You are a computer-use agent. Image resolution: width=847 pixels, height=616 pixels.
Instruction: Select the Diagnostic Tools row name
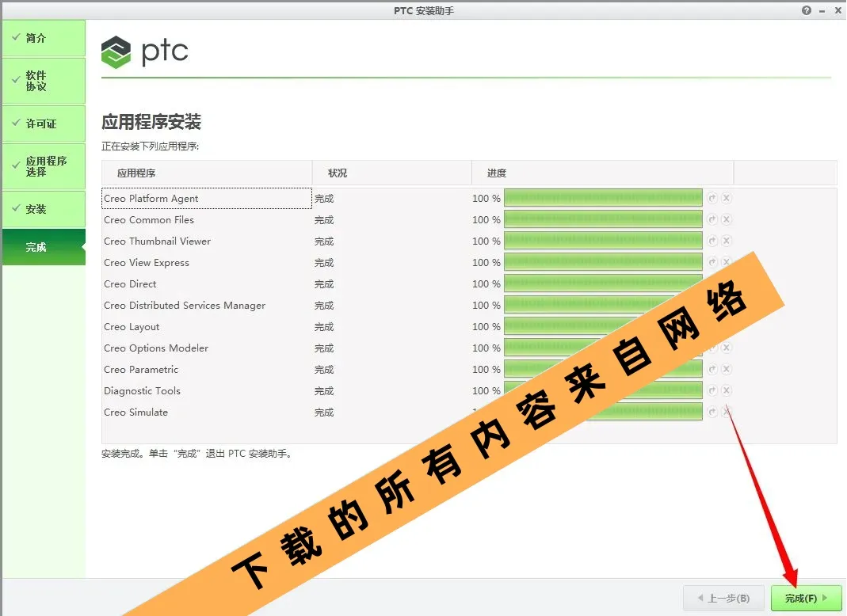pos(142,391)
